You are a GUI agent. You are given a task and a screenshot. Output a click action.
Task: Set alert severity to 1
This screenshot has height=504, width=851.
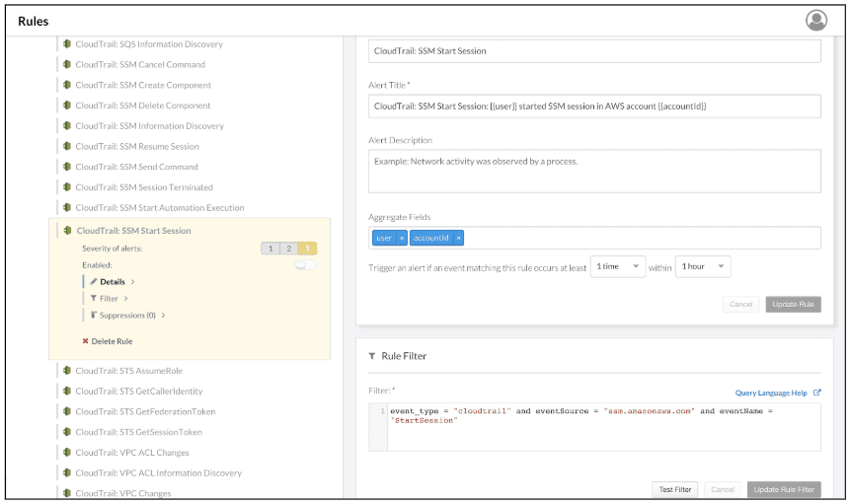(270, 249)
